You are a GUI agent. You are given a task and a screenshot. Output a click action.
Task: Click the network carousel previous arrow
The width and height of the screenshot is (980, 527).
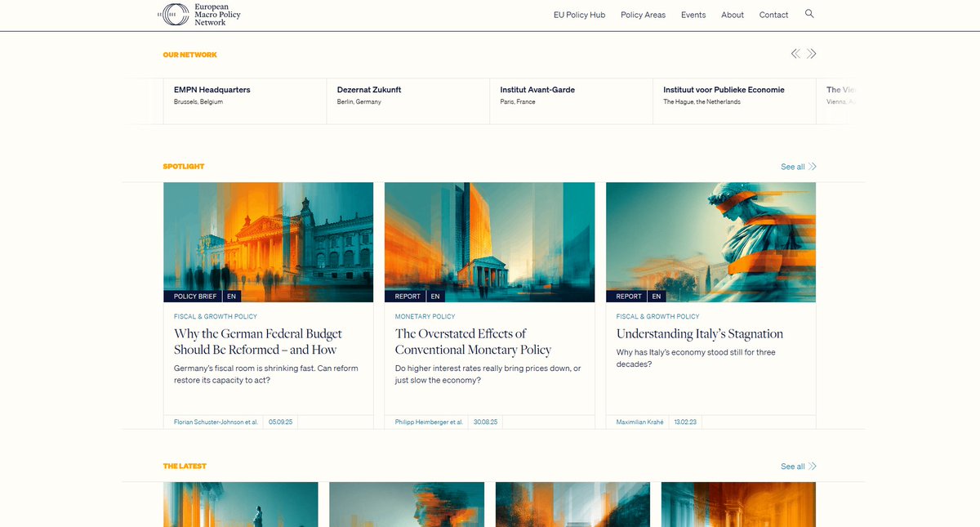pyautogui.click(x=795, y=54)
